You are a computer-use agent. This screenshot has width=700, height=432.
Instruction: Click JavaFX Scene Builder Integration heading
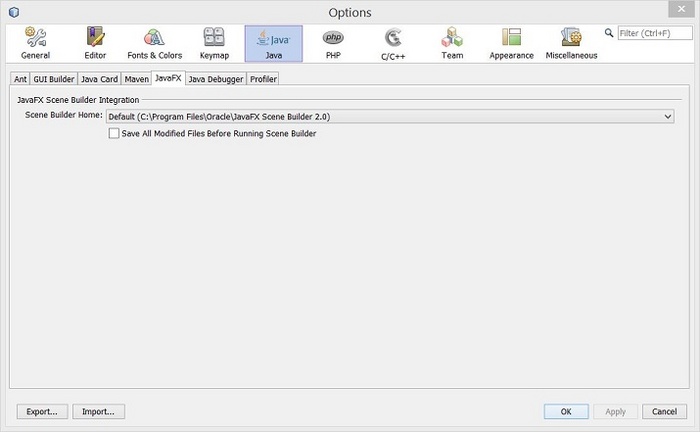tap(78, 100)
